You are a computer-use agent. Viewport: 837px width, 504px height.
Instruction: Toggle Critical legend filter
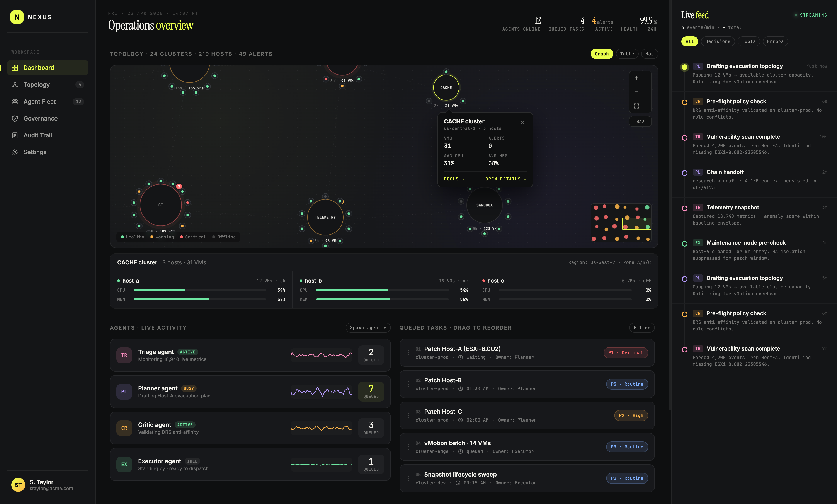(193, 237)
